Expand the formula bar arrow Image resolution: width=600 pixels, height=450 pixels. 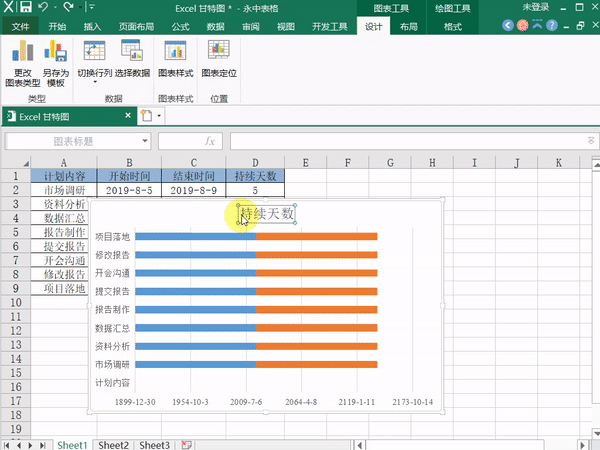click(x=591, y=141)
